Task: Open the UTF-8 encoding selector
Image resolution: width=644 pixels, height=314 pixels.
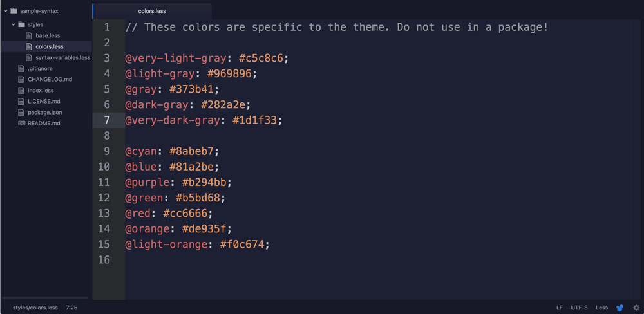Action: (579, 308)
